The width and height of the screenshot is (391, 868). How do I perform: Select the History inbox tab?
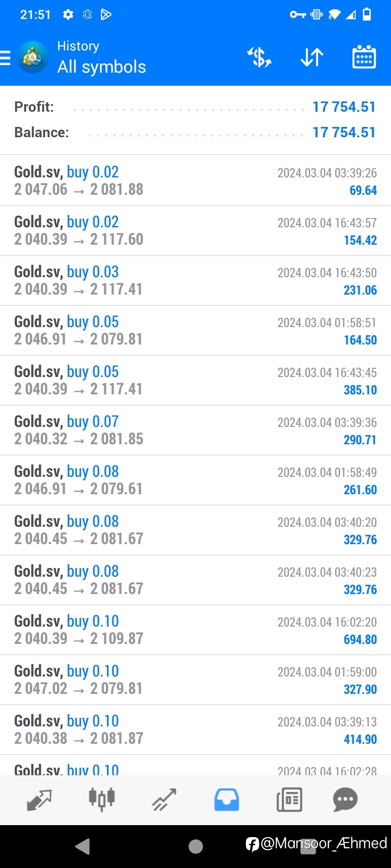(x=226, y=800)
